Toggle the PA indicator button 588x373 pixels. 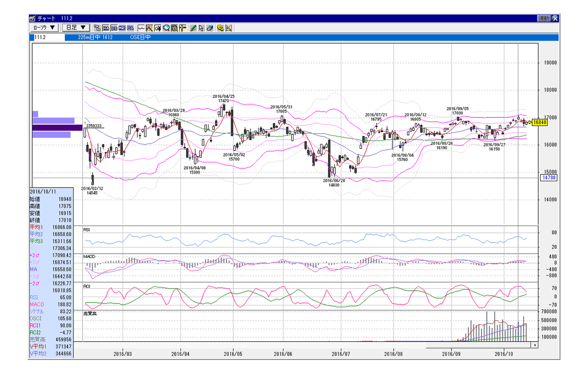130,28
